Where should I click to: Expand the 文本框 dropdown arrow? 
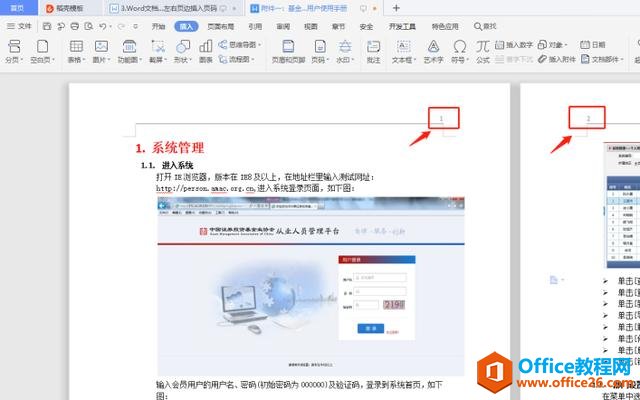(x=415, y=60)
